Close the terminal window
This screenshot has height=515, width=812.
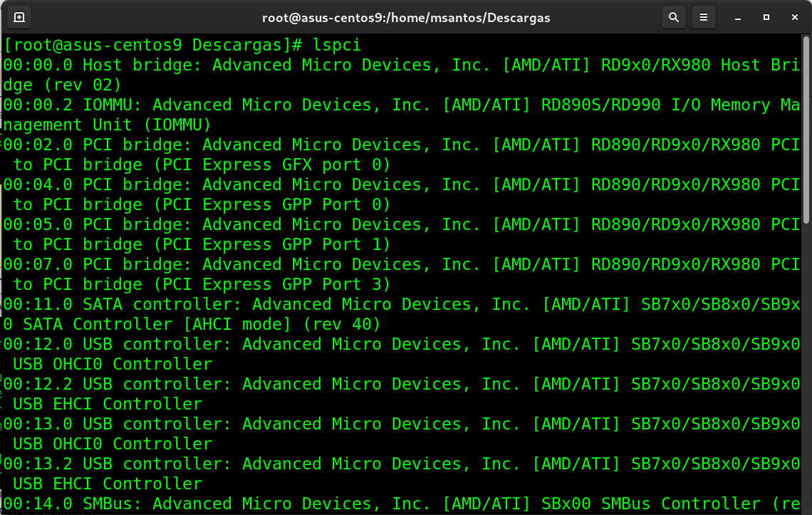tap(794, 17)
